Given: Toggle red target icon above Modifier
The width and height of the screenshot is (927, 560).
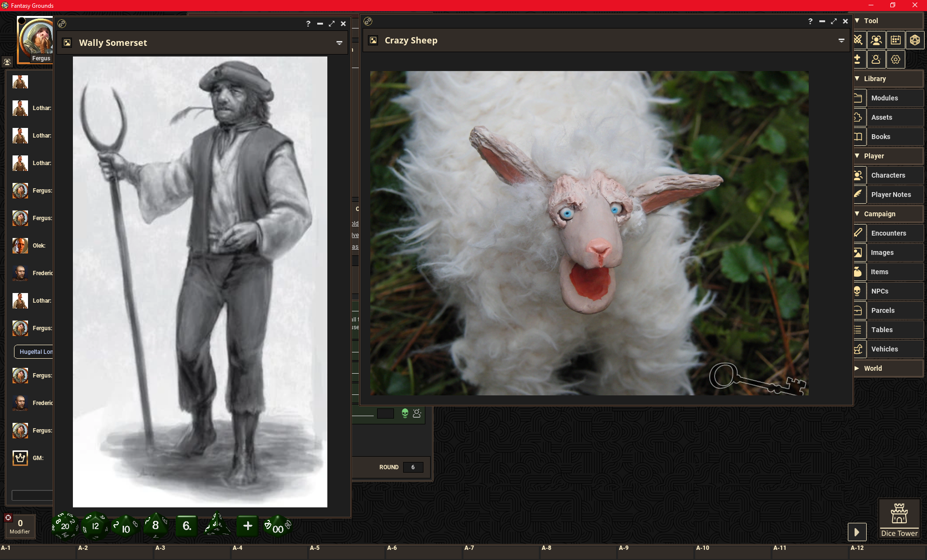Looking at the screenshot, I should (8, 518).
